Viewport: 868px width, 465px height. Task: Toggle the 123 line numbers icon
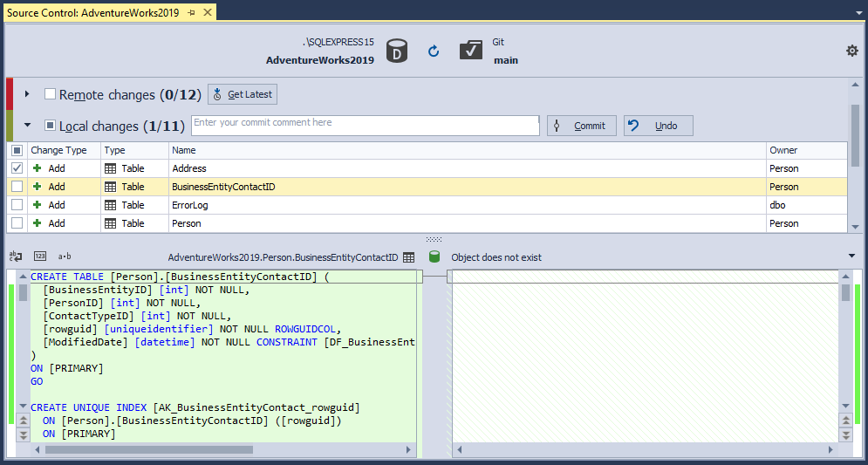pos(40,256)
